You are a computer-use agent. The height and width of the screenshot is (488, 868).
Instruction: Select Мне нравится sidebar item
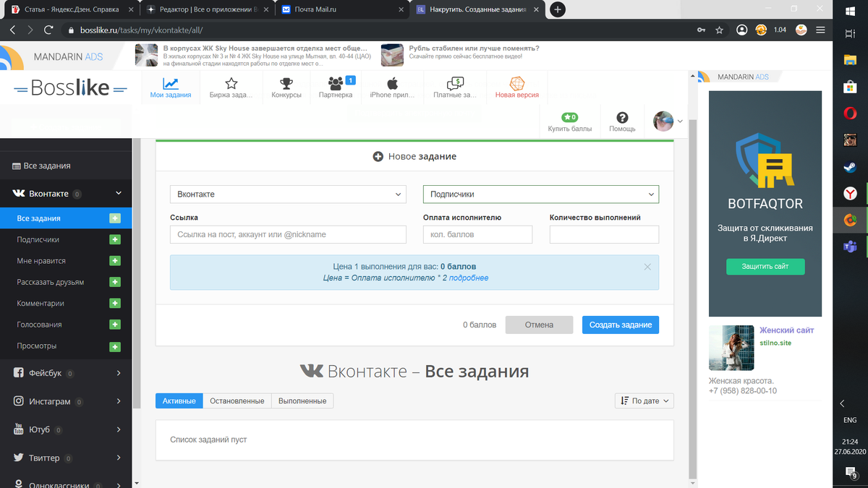pyautogui.click(x=41, y=261)
